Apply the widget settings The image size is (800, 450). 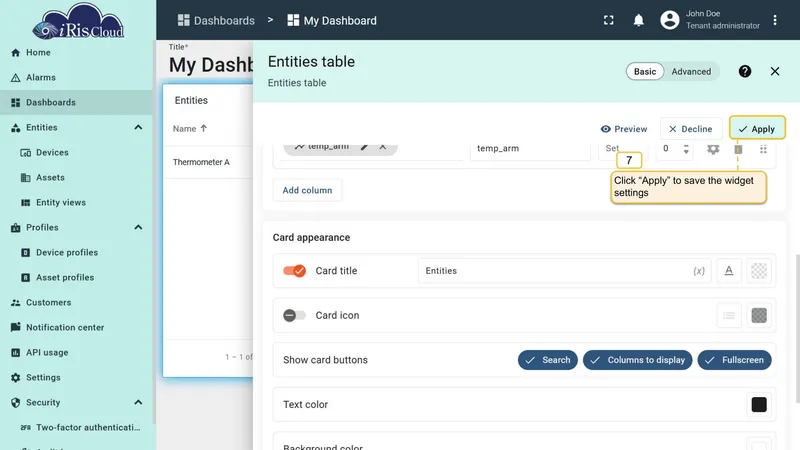pyautogui.click(x=757, y=129)
